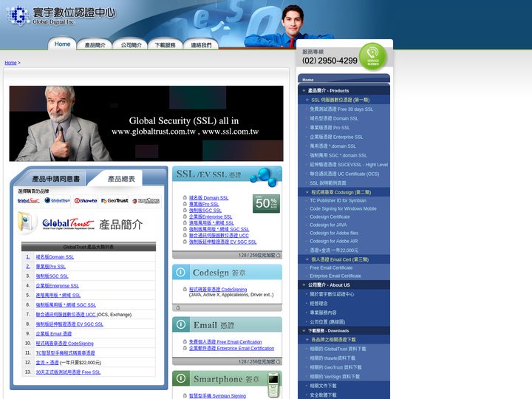Click the (02) 2950-4299 service number text
Image resolution: width=532 pixels, height=399 pixels.
(x=330, y=61)
